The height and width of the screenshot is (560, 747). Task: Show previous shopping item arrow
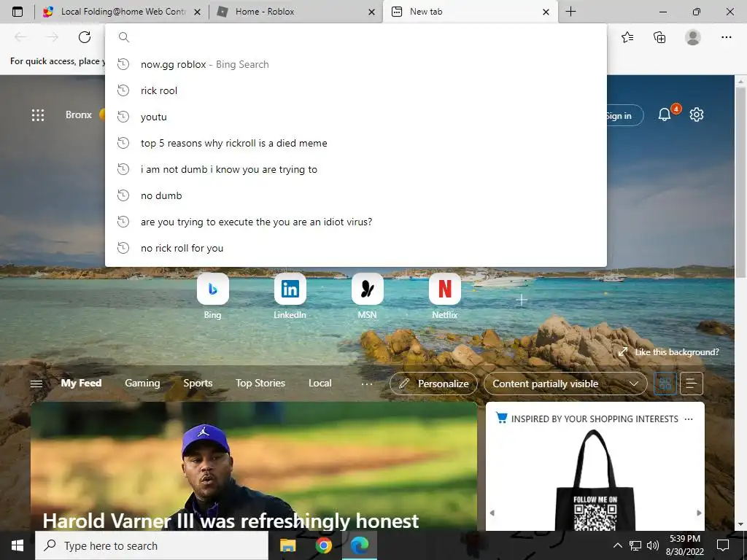click(x=492, y=513)
